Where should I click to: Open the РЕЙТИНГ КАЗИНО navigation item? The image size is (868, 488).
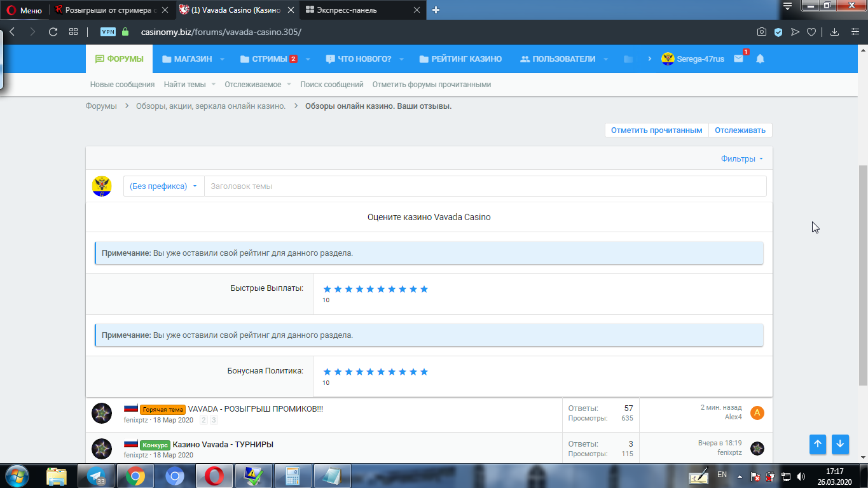click(460, 59)
